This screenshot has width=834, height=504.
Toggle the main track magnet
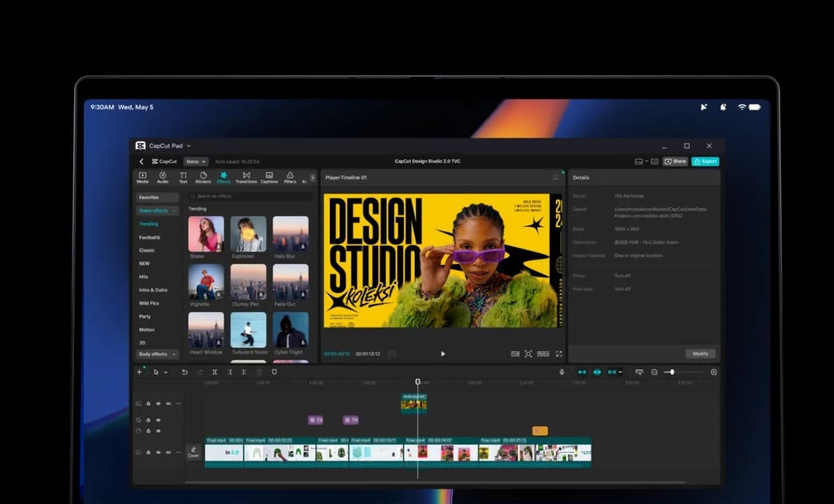pos(582,372)
